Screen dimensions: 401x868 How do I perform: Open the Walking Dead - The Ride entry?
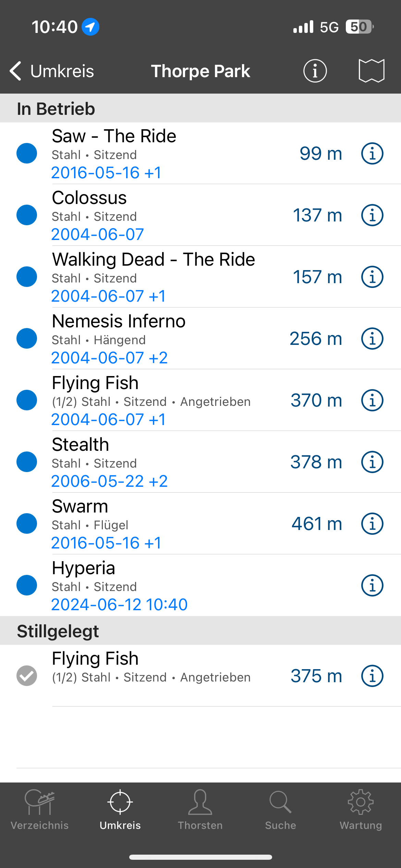[154, 260]
